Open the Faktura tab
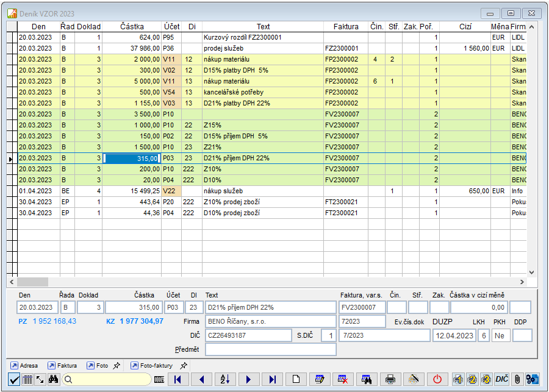The height and width of the screenshot is (392, 549). (62, 366)
